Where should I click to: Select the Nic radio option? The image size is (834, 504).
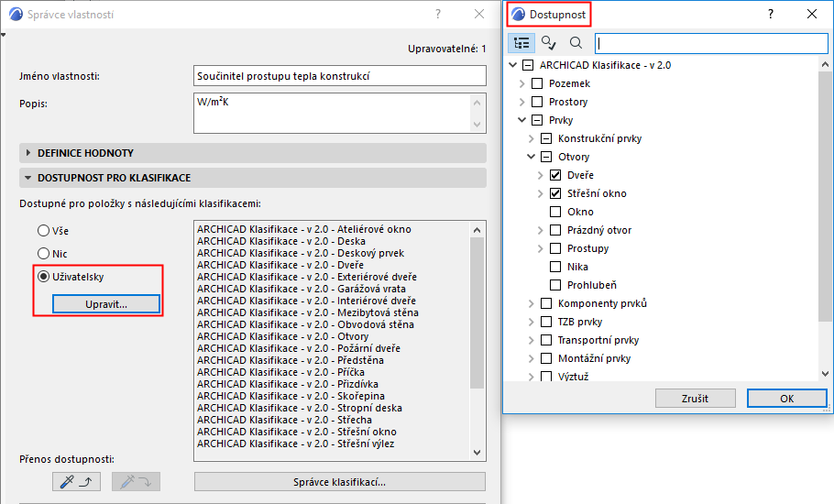(43, 254)
